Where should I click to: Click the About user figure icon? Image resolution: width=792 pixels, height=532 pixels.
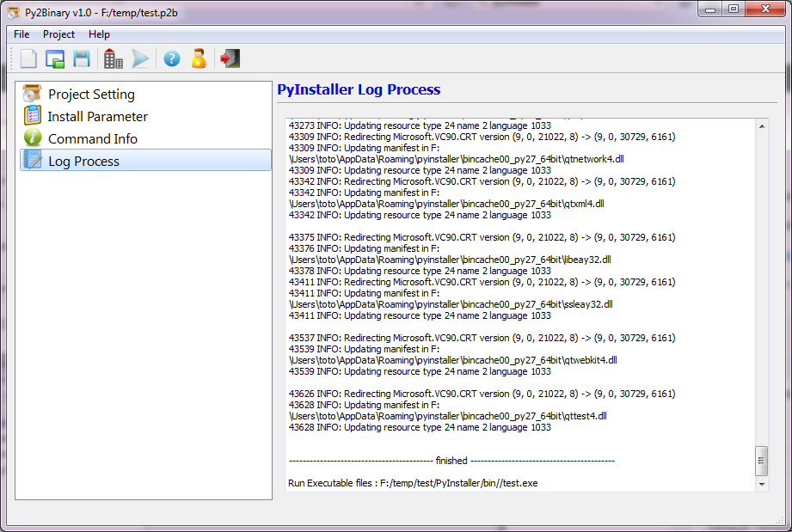click(199, 58)
